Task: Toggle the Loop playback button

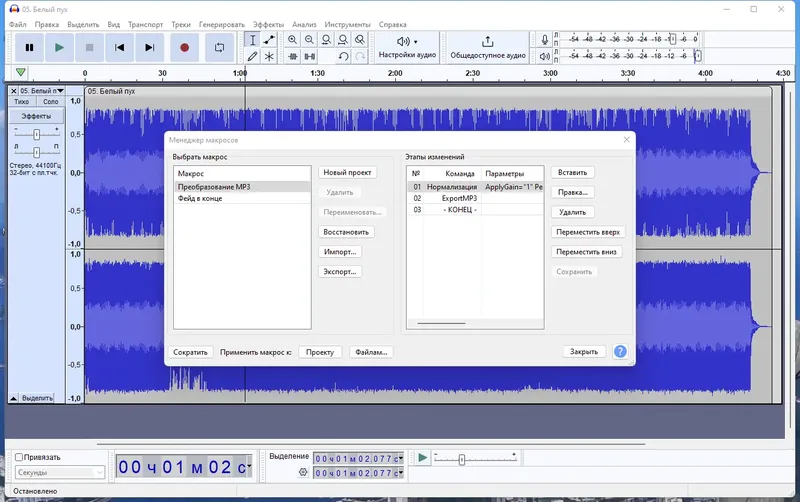Action: click(x=219, y=47)
